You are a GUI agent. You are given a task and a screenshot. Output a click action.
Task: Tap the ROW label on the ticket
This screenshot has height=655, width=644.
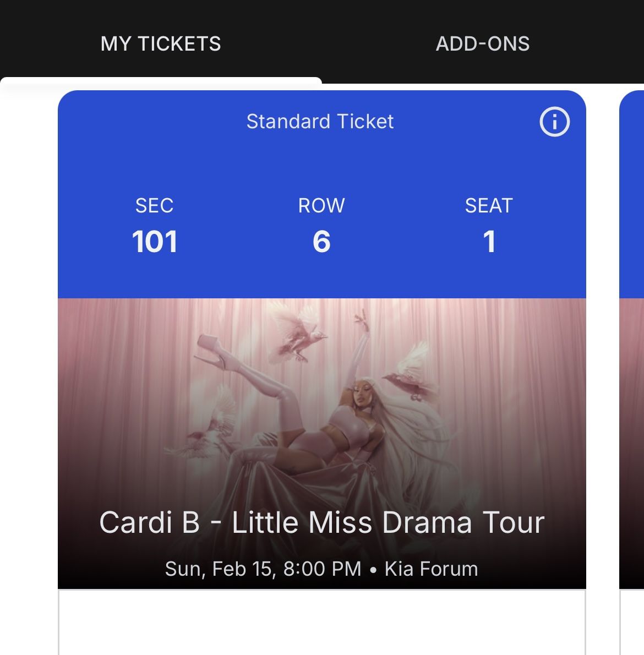pyautogui.click(x=321, y=206)
